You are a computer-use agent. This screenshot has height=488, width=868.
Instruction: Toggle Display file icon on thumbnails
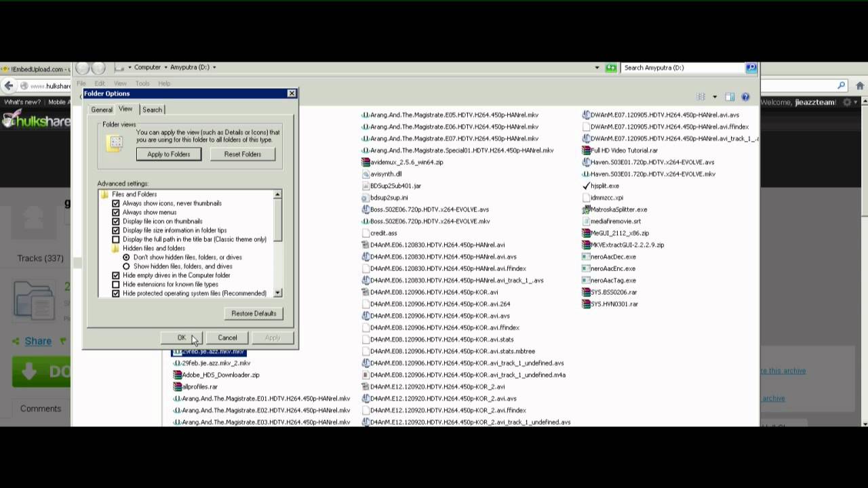[116, 221]
